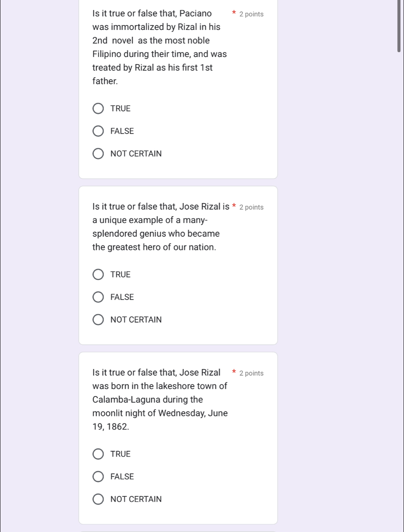Mark TRUE for the many-splendored genius question
404x532 pixels.
pos(98,274)
